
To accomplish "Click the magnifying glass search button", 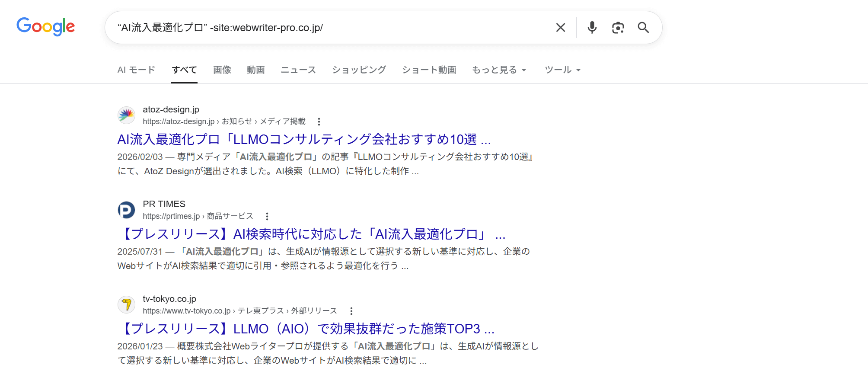I will click(x=644, y=28).
